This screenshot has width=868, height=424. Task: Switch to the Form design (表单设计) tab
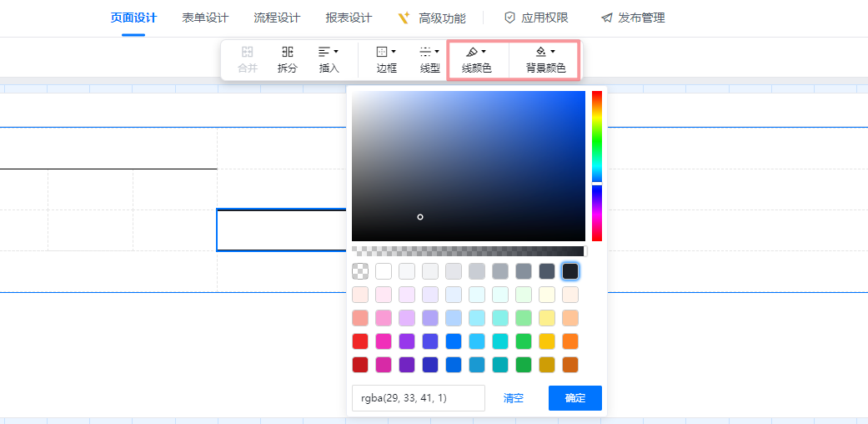click(x=205, y=18)
